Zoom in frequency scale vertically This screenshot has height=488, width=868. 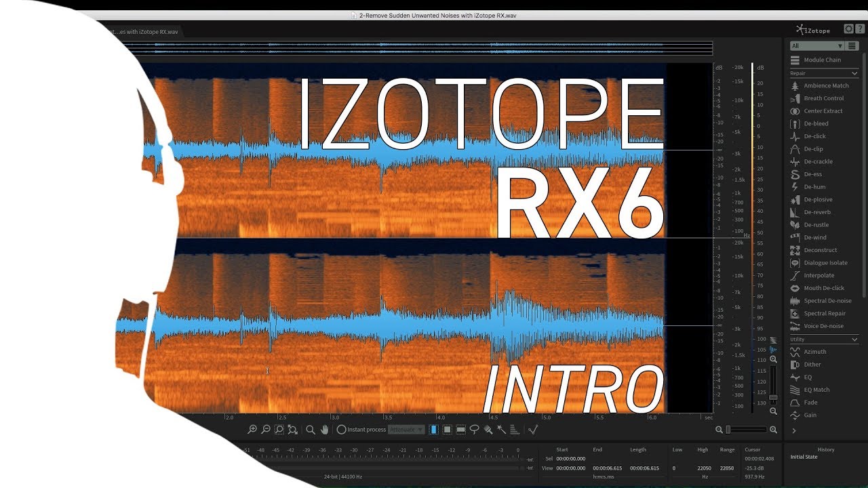tap(773, 359)
